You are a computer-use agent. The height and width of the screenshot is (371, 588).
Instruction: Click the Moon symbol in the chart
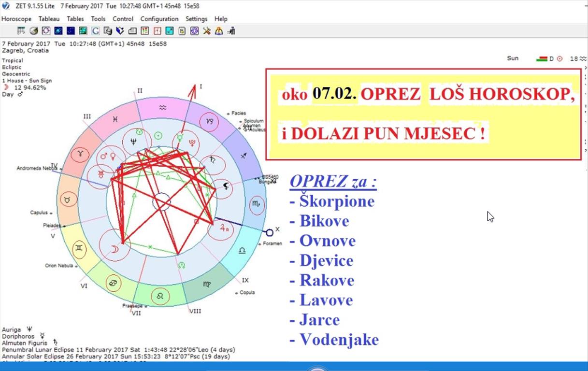point(115,249)
